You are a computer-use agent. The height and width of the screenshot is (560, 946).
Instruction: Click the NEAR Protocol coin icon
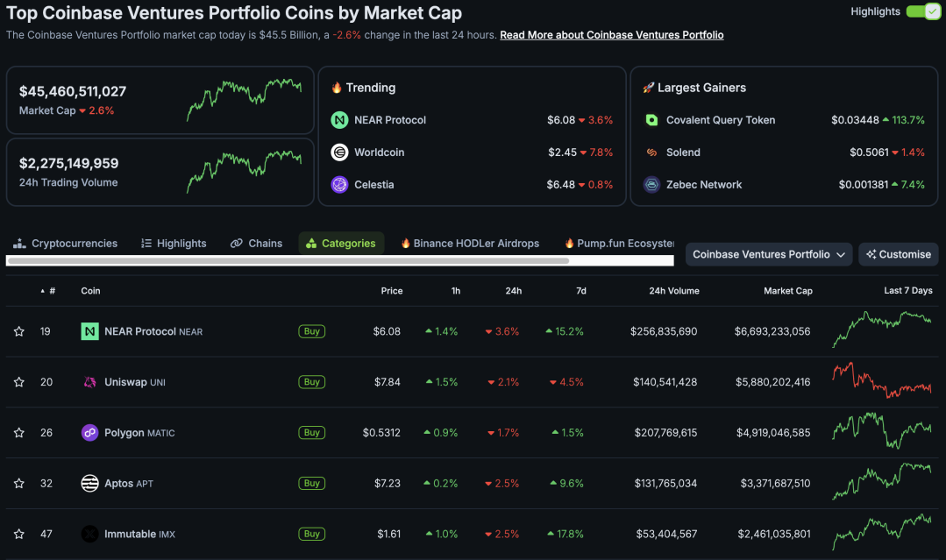coord(89,331)
